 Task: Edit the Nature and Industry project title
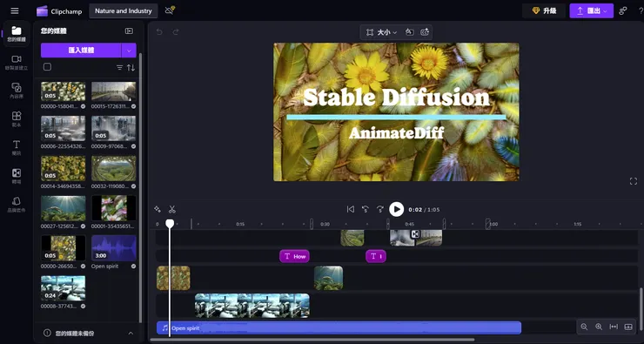(x=124, y=11)
